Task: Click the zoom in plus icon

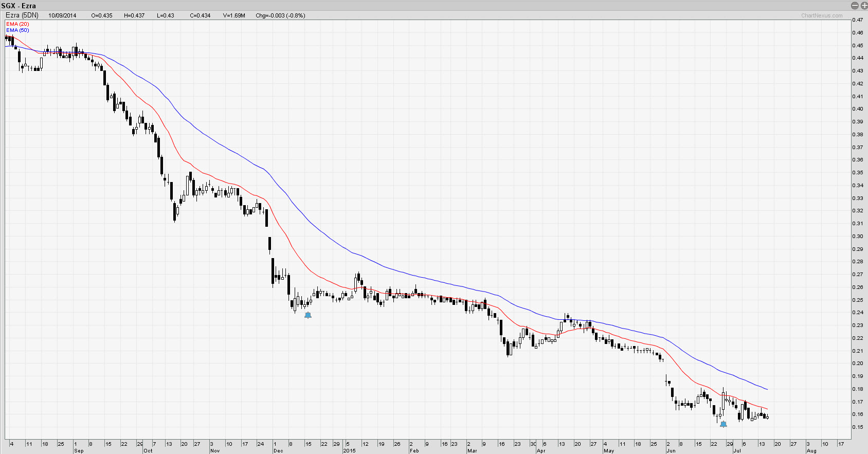Action: coord(864,6)
